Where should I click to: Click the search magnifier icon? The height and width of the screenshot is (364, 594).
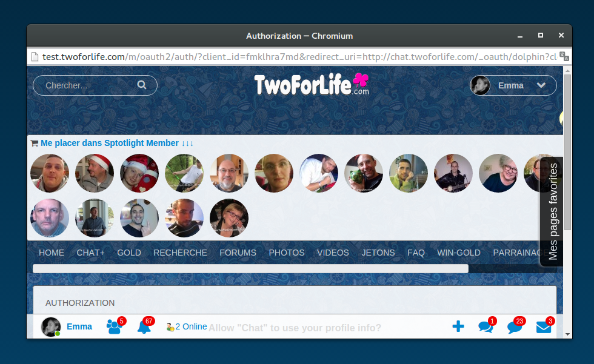point(142,85)
